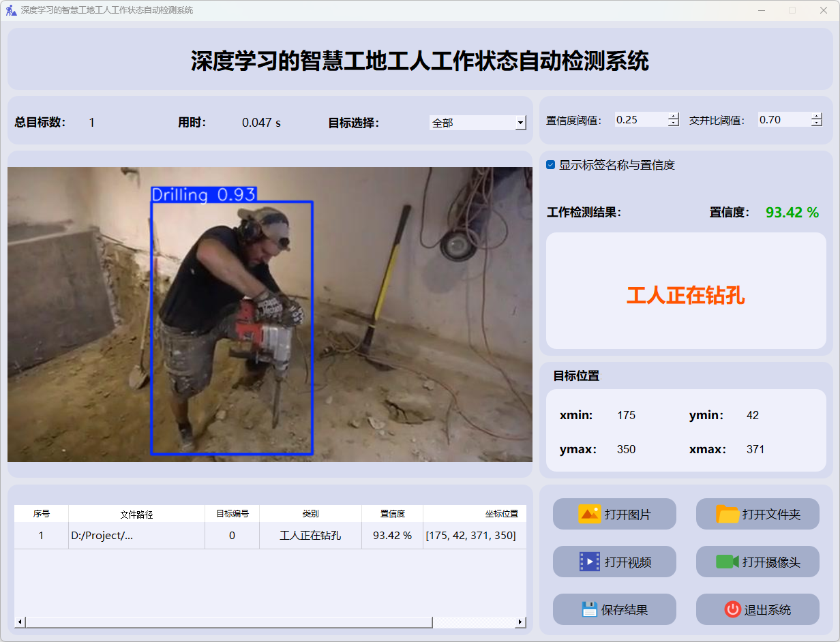Click the 置信度 column header in table

(392, 514)
